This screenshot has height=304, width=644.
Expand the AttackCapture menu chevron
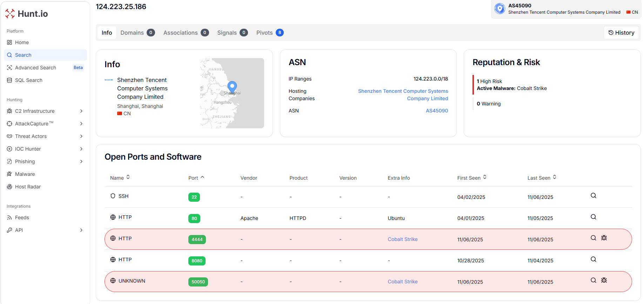point(81,124)
